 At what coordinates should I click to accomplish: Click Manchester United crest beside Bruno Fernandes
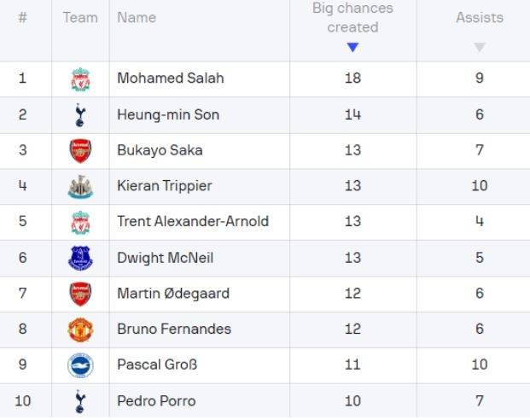coord(80,330)
